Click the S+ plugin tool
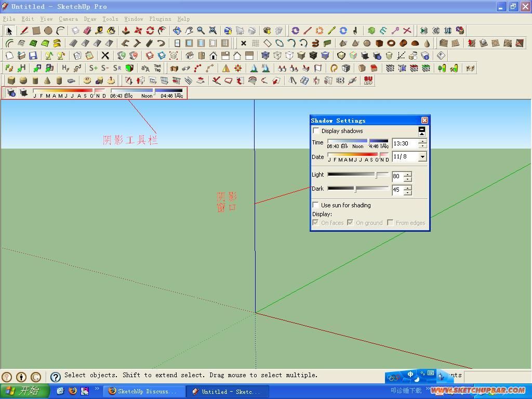The width and height of the screenshot is (532, 399). click(x=94, y=68)
